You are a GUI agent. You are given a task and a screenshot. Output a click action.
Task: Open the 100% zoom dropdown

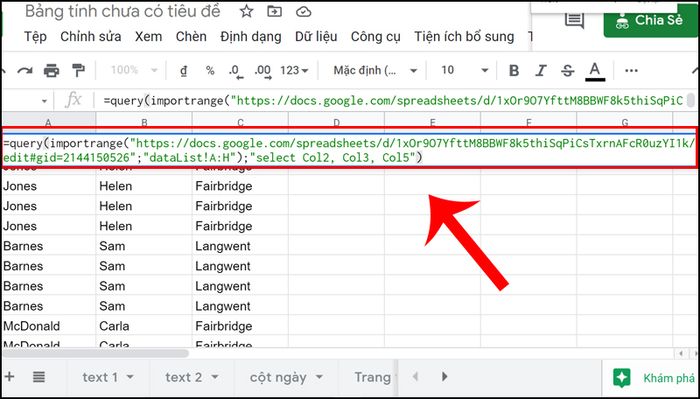[x=134, y=70]
